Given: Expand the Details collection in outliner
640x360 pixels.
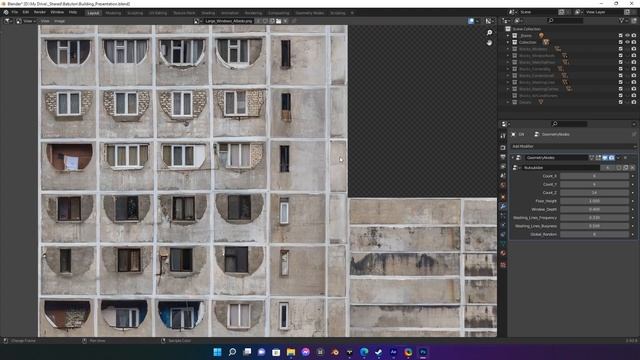Looking at the screenshot, I should (508, 102).
